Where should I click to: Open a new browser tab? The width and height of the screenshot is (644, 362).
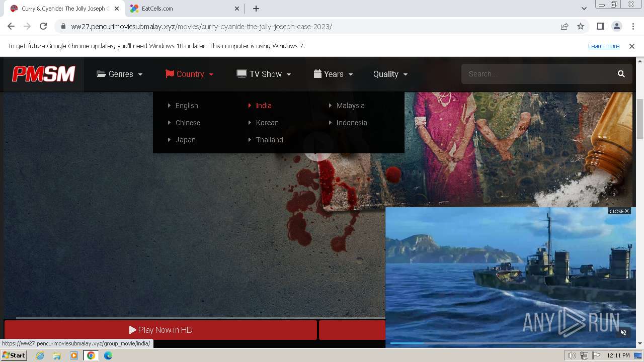click(x=256, y=9)
